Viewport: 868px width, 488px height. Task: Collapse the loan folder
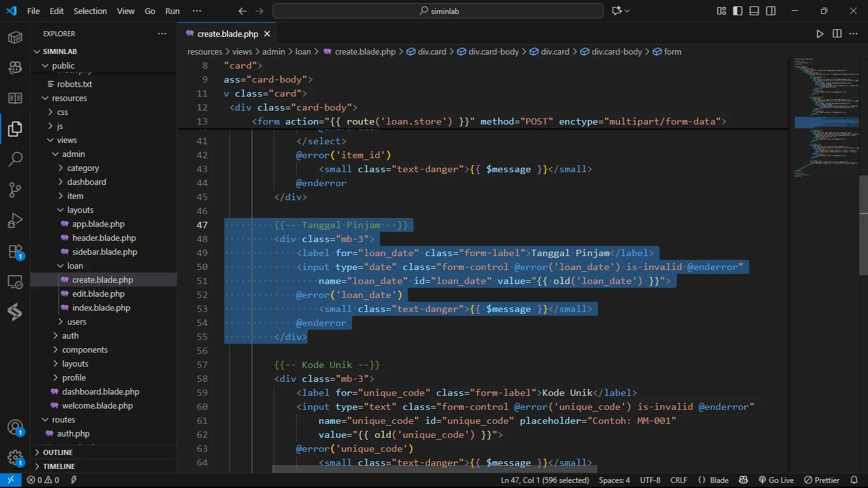click(x=75, y=266)
